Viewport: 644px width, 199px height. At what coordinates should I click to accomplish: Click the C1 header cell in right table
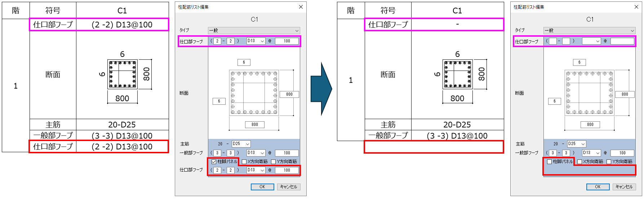point(458,10)
